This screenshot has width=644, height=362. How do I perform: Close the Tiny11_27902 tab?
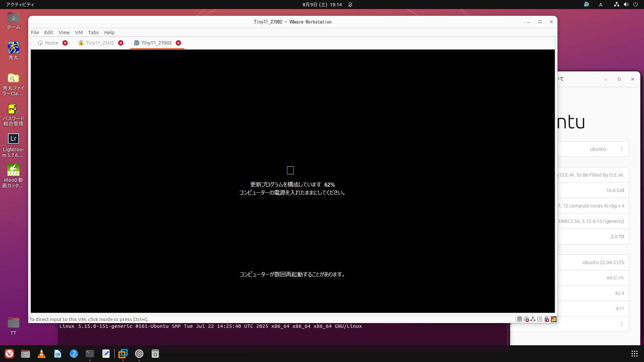[178, 43]
